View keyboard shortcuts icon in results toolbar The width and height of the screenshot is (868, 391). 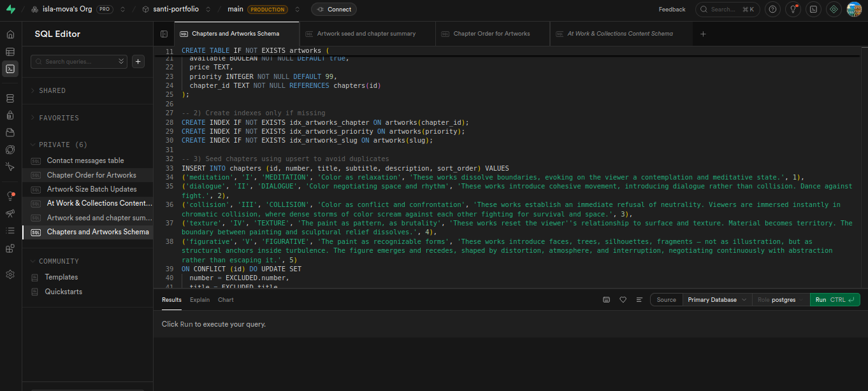(606, 299)
